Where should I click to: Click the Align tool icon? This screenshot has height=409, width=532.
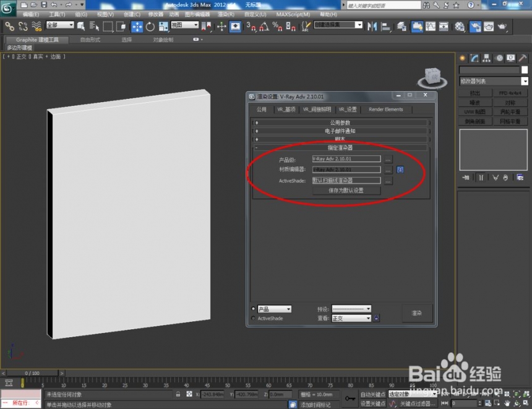(x=385, y=26)
